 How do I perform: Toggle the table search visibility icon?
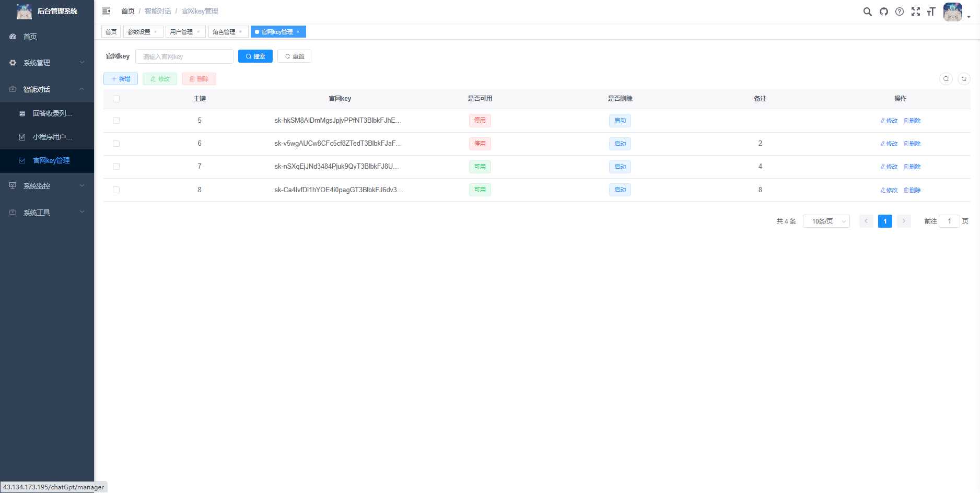(x=946, y=79)
